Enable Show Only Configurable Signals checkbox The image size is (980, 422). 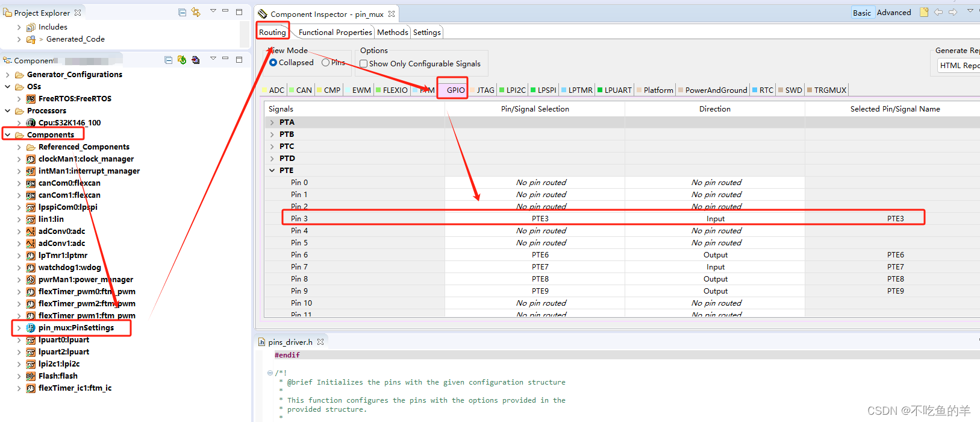(364, 63)
